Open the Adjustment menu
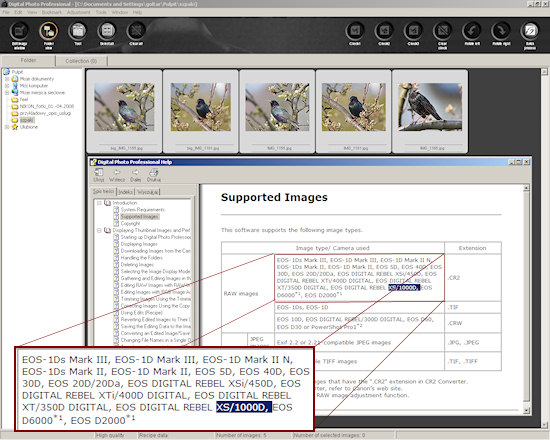The height and width of the screenshot is (440, 550). point(79,12)
